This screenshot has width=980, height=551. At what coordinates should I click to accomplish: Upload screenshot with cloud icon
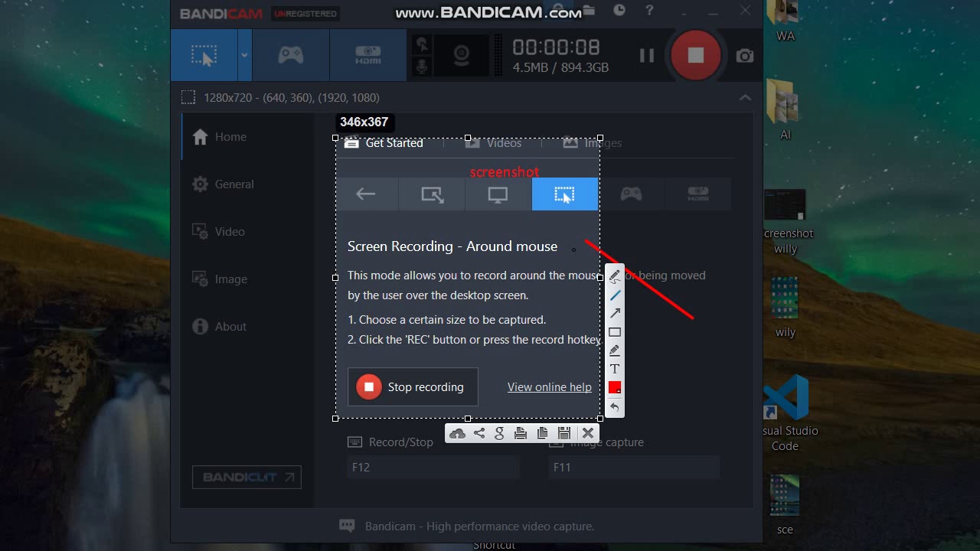coord(457,433)
